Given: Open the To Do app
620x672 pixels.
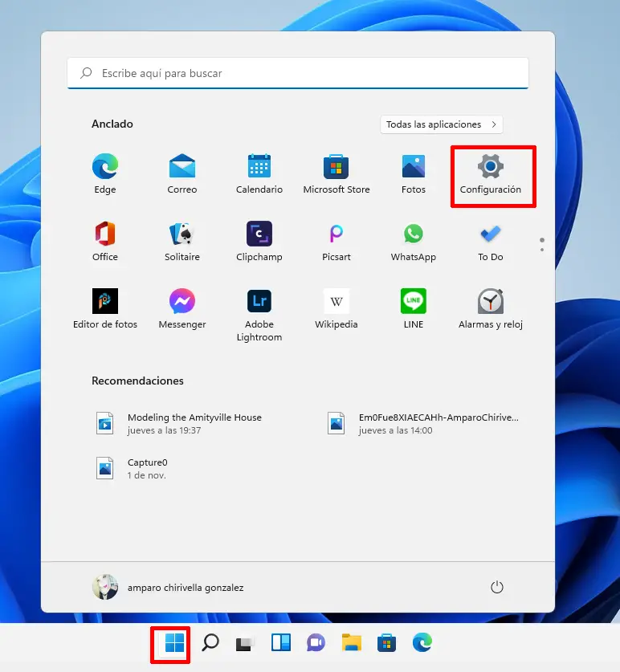Looking at the screenshot, I should tap(491, 242).
